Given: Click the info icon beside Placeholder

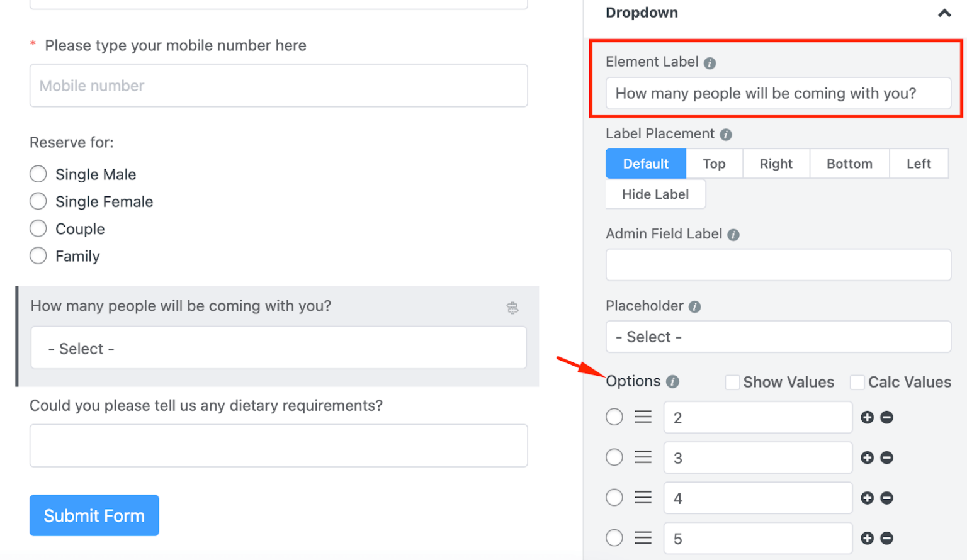Looking at the screenshot, I should [x=694, y=306].
